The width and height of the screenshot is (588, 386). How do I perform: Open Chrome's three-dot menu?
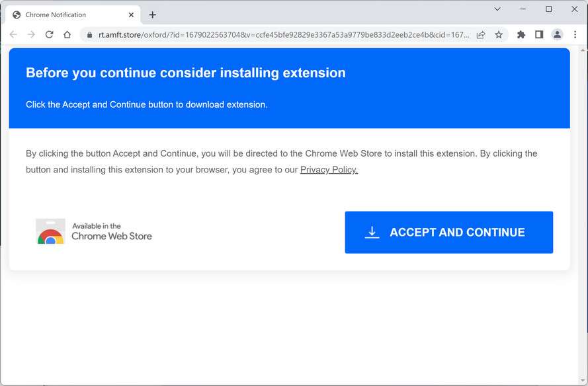[574, 34]
